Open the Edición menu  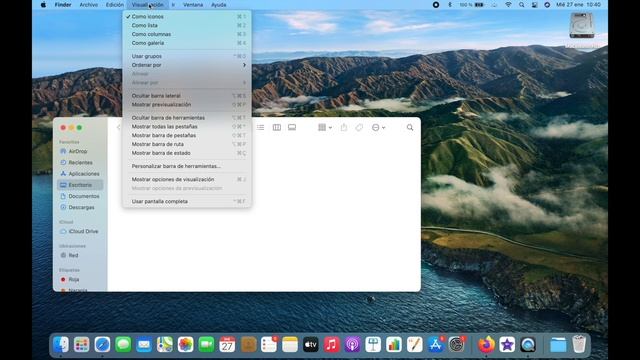click(115, 5)
